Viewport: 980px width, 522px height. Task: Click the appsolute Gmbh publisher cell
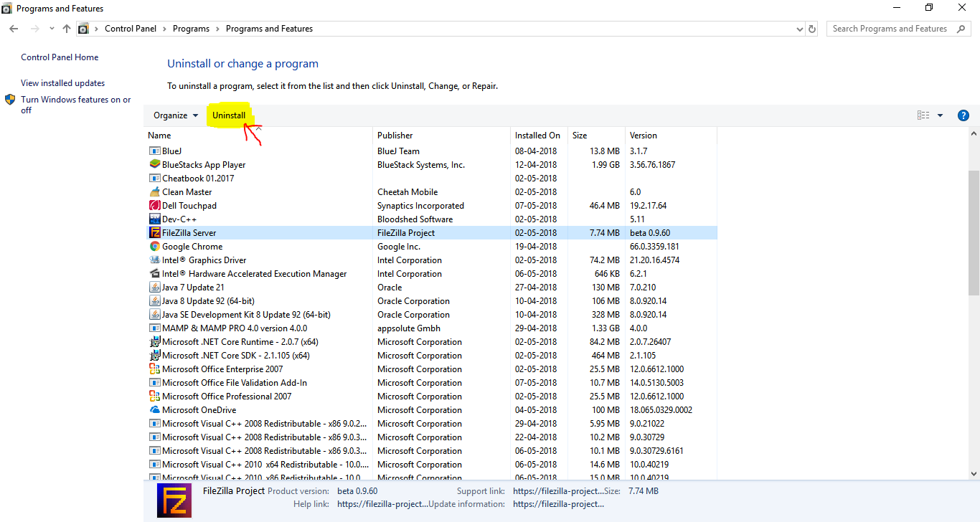click(409, 328)
